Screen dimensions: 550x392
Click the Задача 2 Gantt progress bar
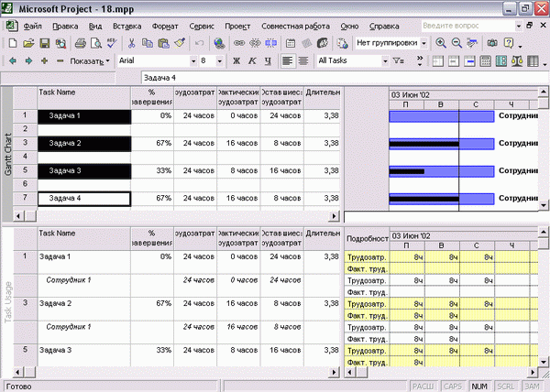tap(442, 144)
